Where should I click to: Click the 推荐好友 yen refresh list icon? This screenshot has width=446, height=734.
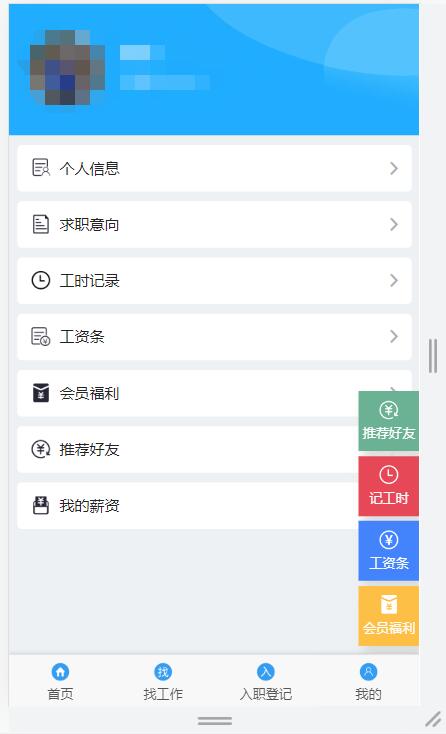click(41, 449)
